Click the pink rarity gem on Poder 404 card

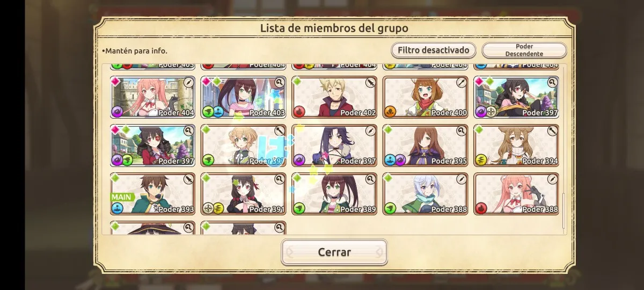tap(115, 81)
